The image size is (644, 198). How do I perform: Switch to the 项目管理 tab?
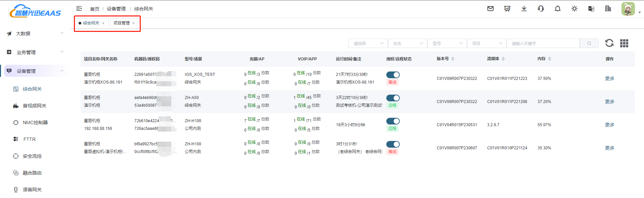(122, 23)
